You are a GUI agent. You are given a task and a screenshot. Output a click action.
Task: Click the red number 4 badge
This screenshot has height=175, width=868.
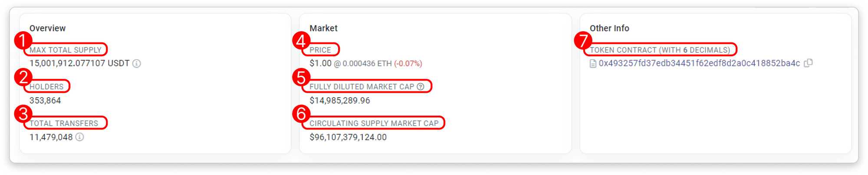(x=301, y=41)
